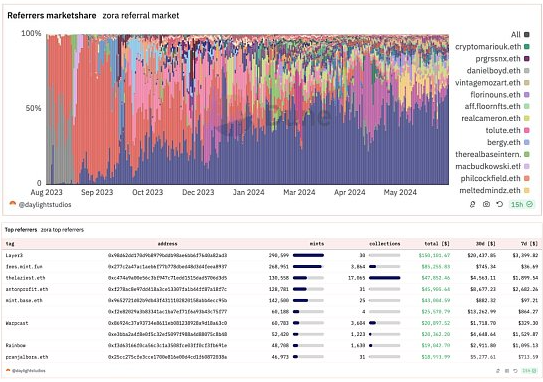543x382 pixels.
Task: Toggle realcameron.eth series in legend
Action: [496, 118]
